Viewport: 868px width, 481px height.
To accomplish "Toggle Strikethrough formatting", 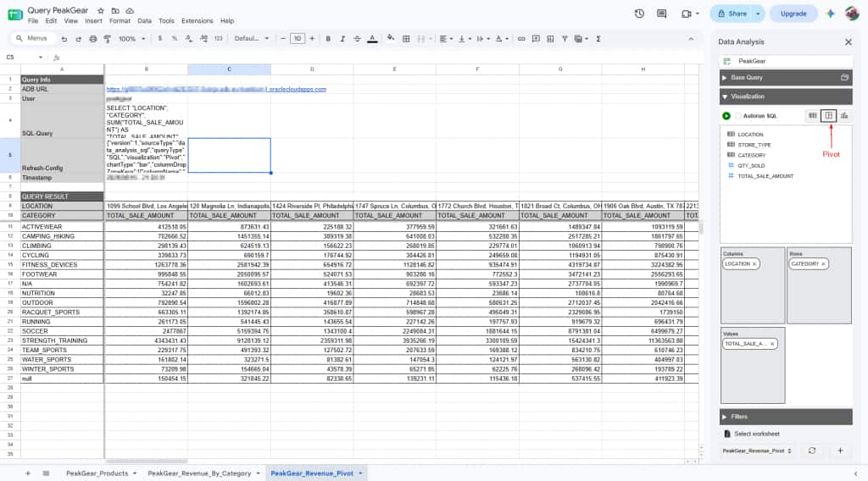I will coord(357,39).
